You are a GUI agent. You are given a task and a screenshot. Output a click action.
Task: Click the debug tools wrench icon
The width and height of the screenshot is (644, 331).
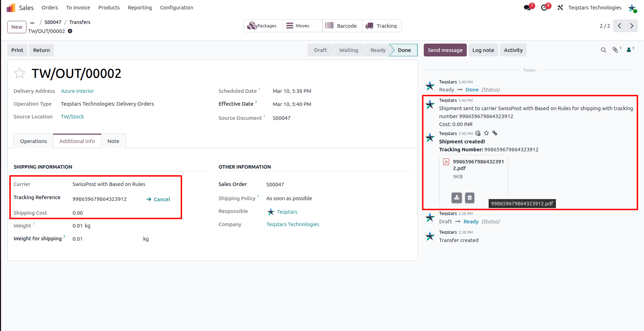tap(560, 8)
